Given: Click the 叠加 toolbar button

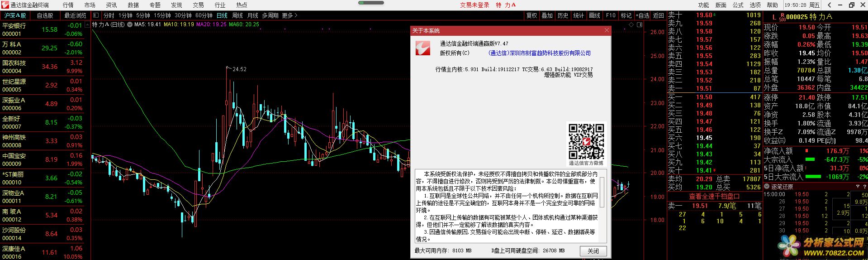Looking at the screenshot, I should pyautogui.click(x=547, y=15).
